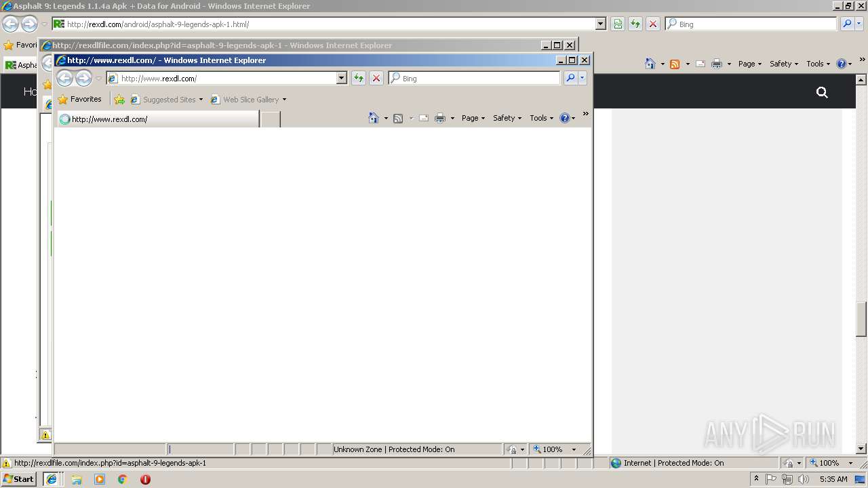This screenshot has height=488, width=868.
Task: Click Feeds icon in main window toolbar
Action: tap(675, 64)
